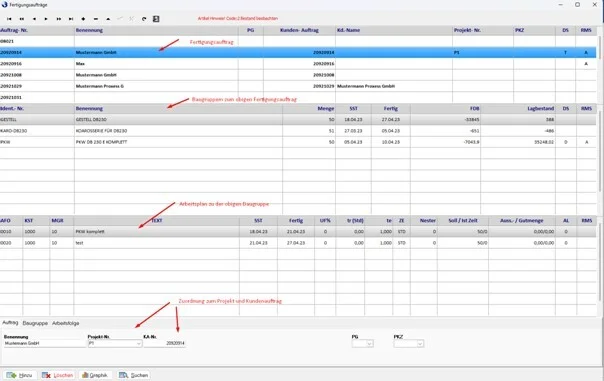
Task: Select the first order row 08021
Action: pyautogui.click(x=298, y=41)
